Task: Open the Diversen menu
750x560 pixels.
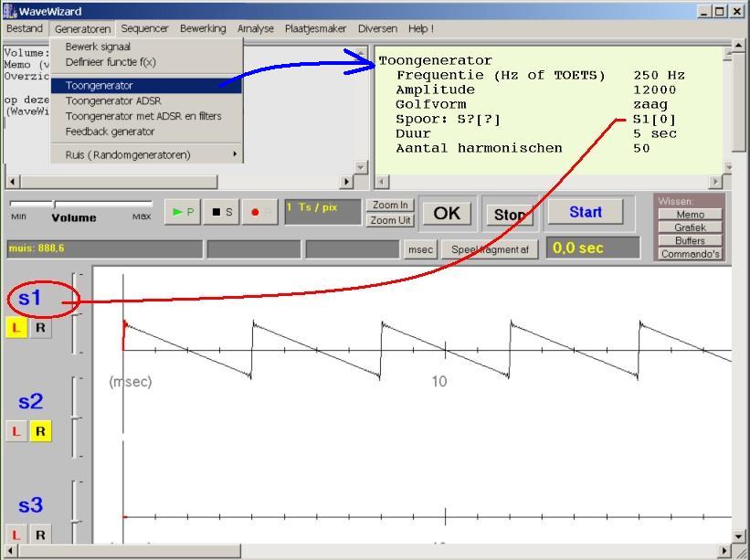Action: pos(377,28)
